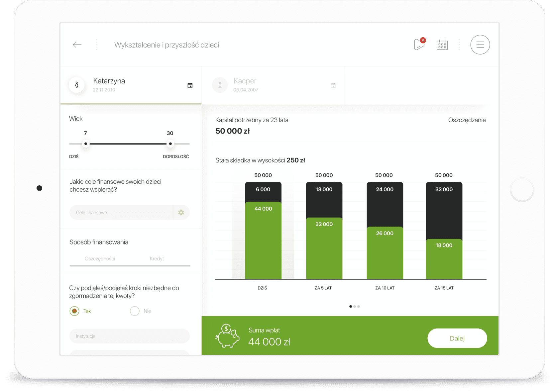Image resolution: width=555 pixels, height=392 pixels.
Task: Click the piggy bank icon
Action: tap(227, 336)
